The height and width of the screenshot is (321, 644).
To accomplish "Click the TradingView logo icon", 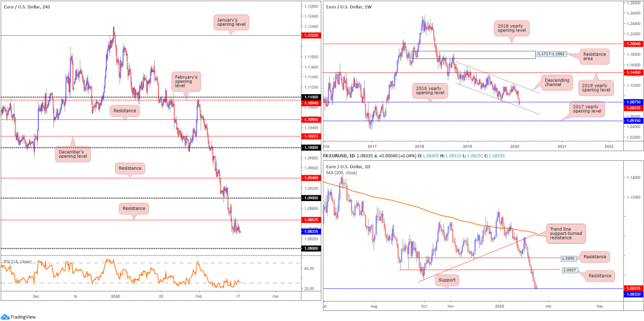I will pos(5,317).
